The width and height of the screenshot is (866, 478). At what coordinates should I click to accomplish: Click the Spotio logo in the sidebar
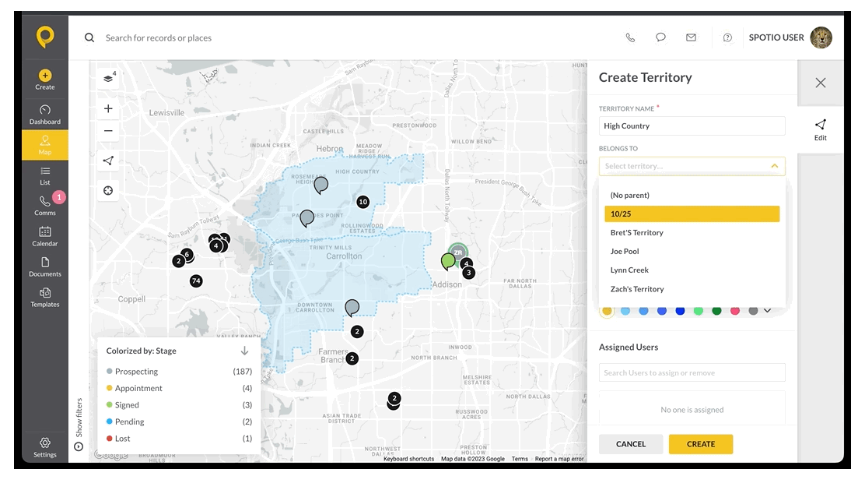[x=45, y=37]
